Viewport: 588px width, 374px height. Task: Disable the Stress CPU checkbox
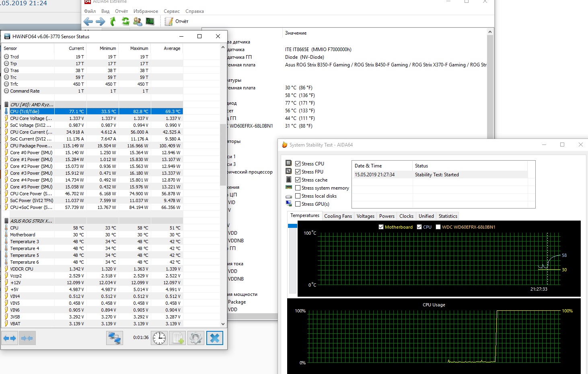point(298,164)
